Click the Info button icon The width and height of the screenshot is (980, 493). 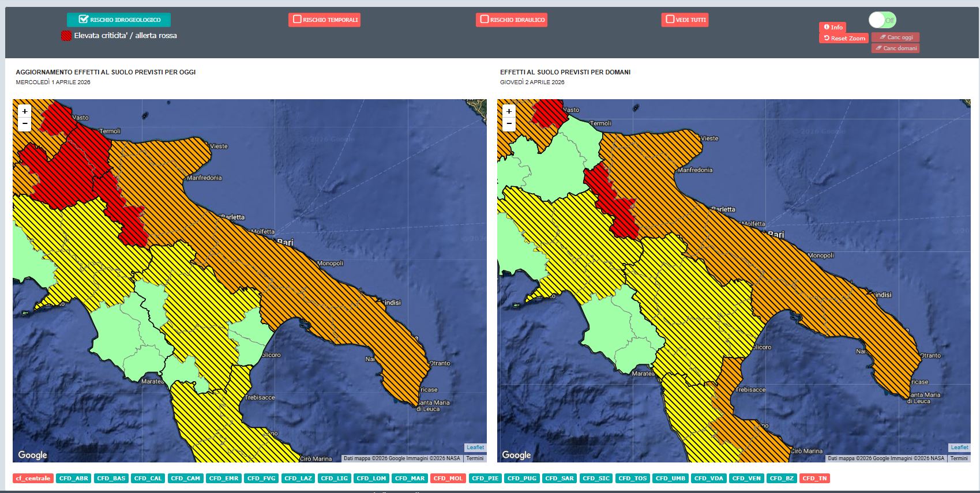click(827, 27)
